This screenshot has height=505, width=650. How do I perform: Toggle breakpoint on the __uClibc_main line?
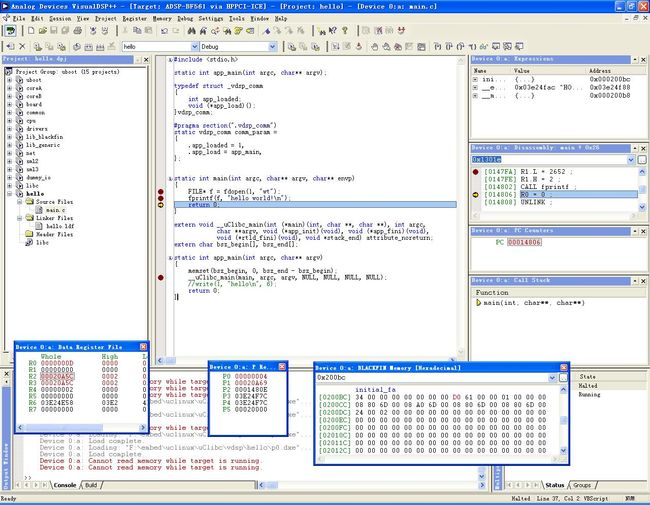pos(160,277)
